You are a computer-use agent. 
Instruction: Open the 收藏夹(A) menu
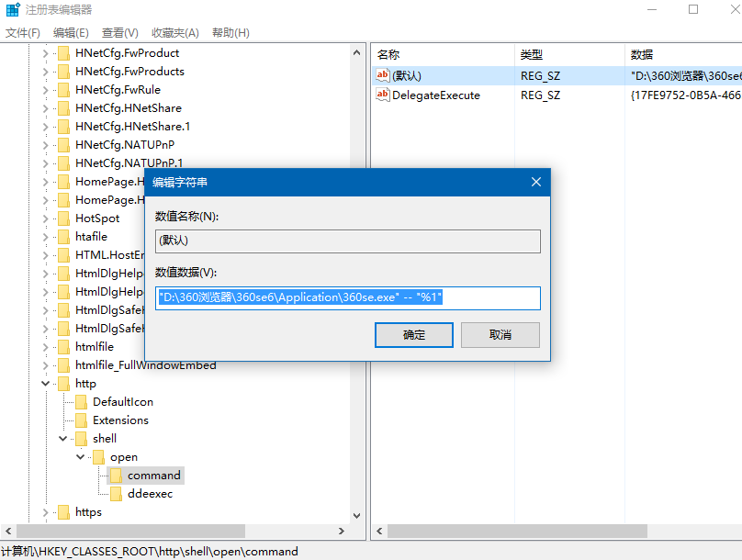point(175,33)
